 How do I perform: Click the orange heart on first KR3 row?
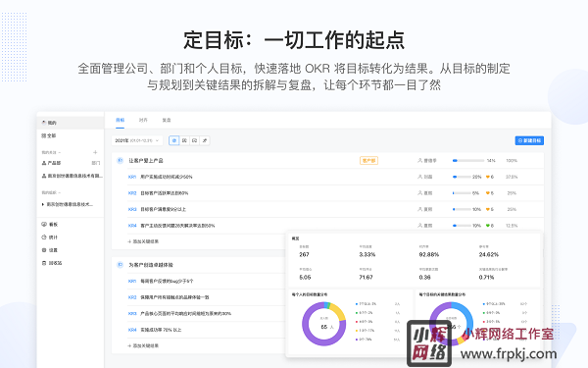pos(488,209)
